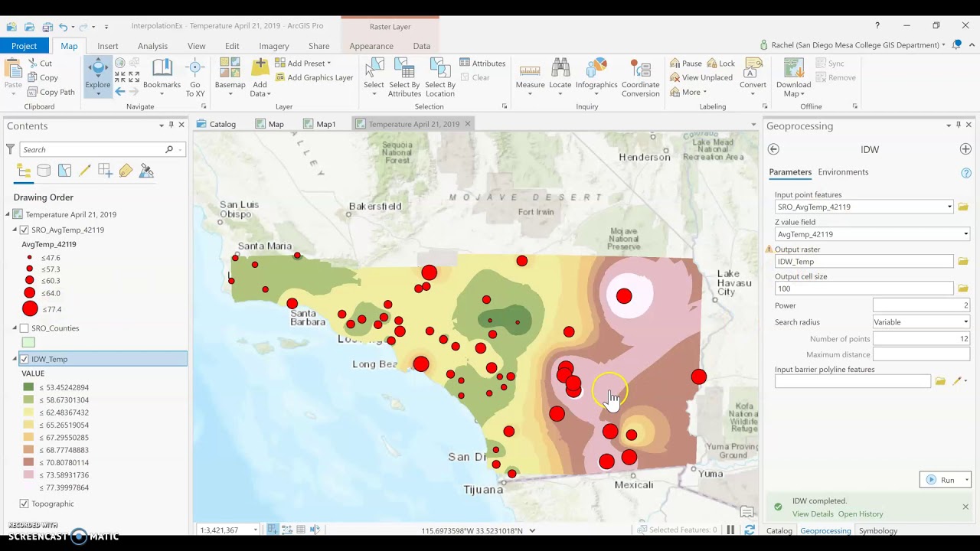The image size is (980, 551).
Task: Switch to the Catalog view tab
Action: [216, 124]
